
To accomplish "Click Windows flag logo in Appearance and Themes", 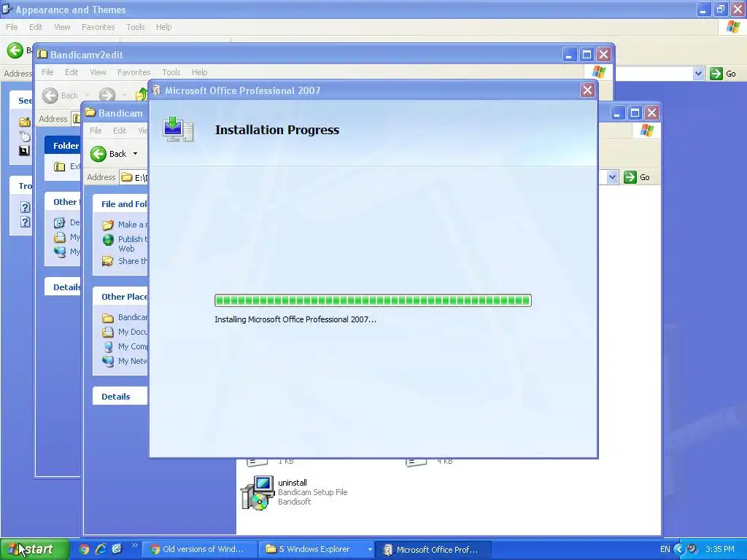I will pyautogui.click(x=733, y=27).
